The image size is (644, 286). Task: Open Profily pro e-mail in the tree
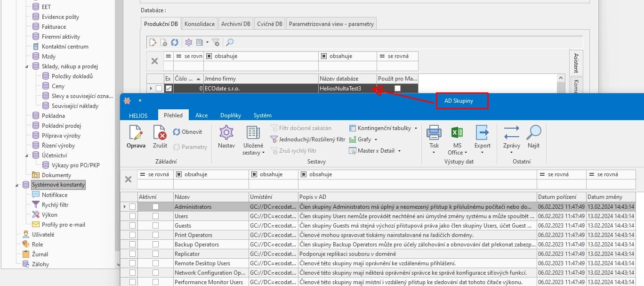pyautogui.click(x=64, y=225)
